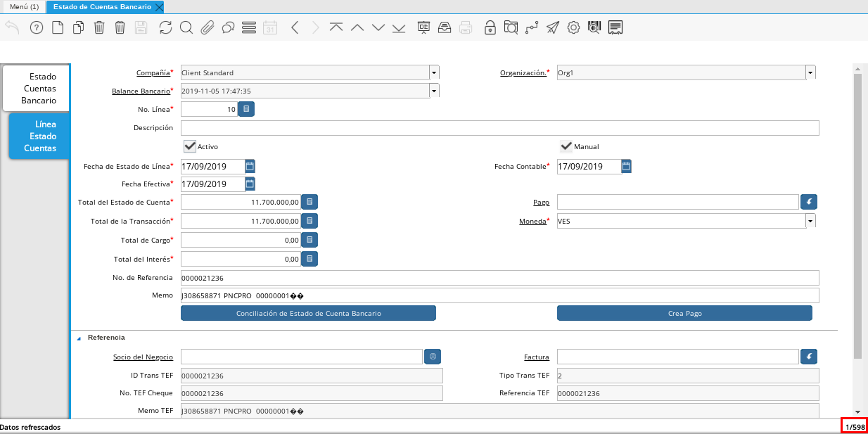The width and height of the screenshot is (868, 434).
Task: Toggle the Activo checkbox
Action: (x=189, y=146)
